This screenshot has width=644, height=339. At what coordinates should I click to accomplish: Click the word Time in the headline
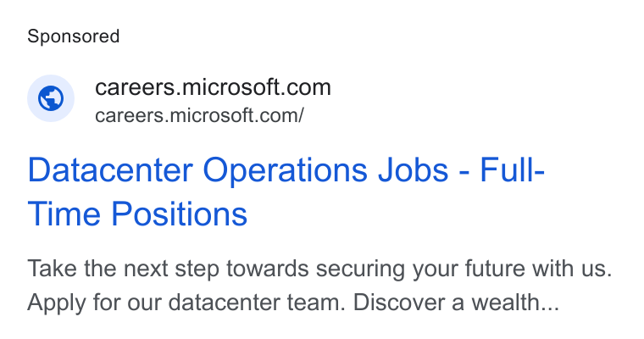[x=64, y=214]
